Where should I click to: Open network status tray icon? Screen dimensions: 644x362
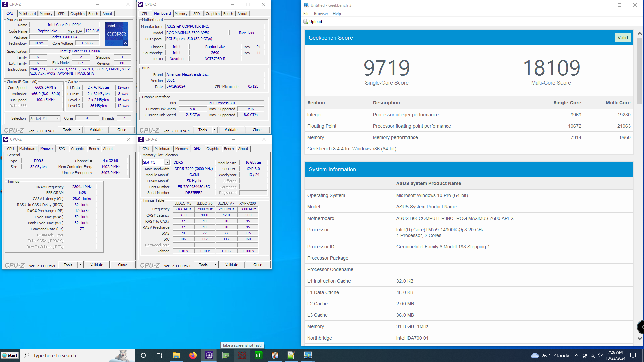coord(593,356)
